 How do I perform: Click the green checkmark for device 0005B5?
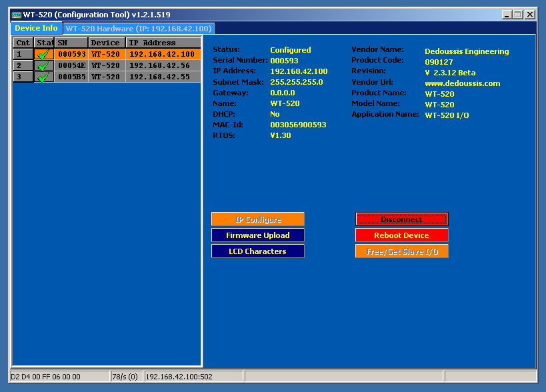[43, 77]
